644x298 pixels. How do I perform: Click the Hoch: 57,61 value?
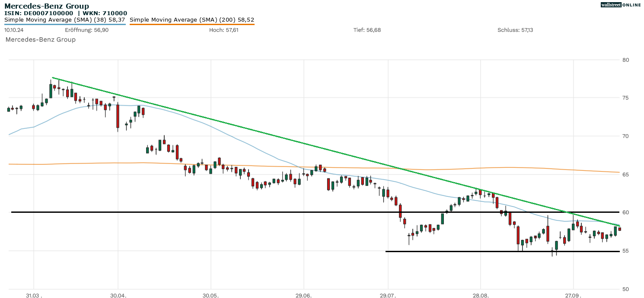pyautogui.click(x=223, y=30)
